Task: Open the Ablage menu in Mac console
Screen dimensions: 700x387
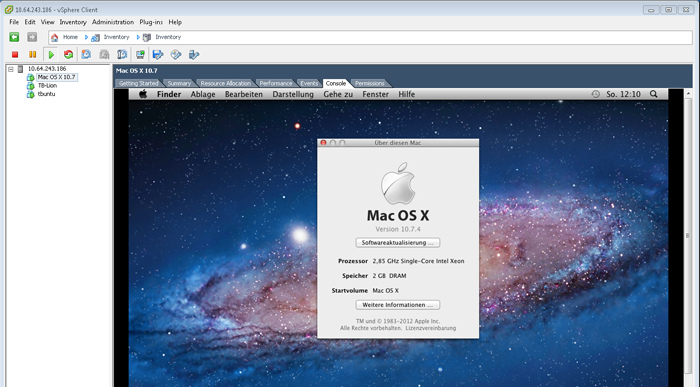Action: 203,94
